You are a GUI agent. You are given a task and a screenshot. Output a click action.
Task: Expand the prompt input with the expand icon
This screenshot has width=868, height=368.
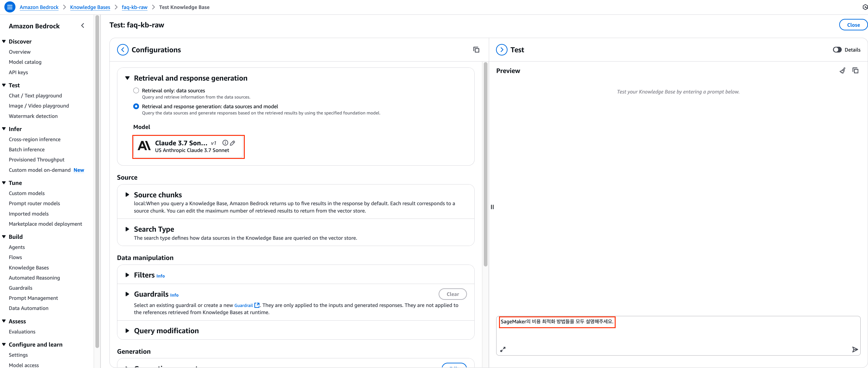503,350
